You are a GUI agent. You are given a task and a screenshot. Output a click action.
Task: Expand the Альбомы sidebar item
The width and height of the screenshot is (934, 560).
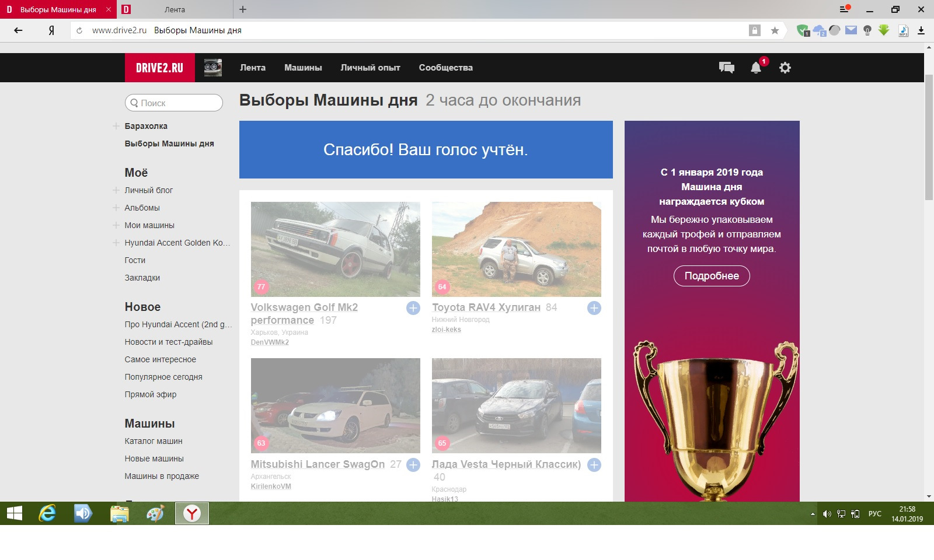tap(116, 208)
